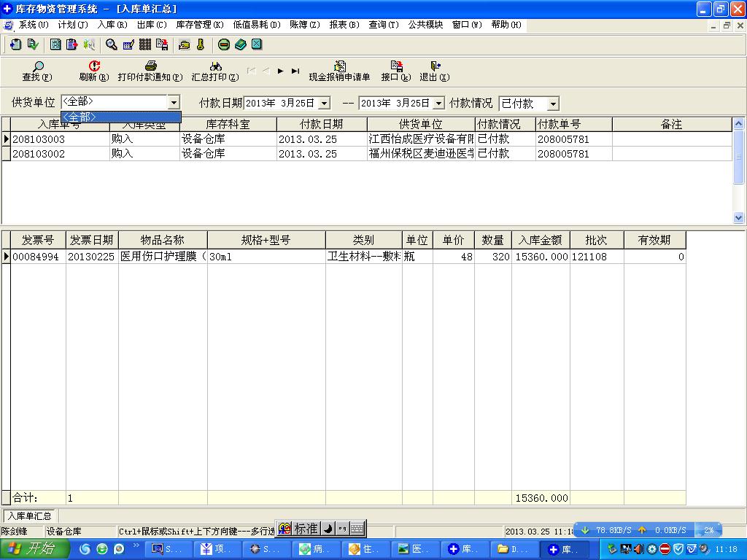Click the 刷新 (Refresh) button
The image size is (747, 560).
tap(93, 71)
